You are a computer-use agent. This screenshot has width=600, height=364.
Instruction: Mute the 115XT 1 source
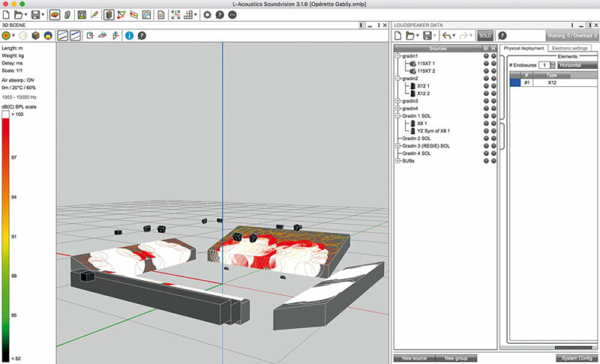(x=486, y=64)
